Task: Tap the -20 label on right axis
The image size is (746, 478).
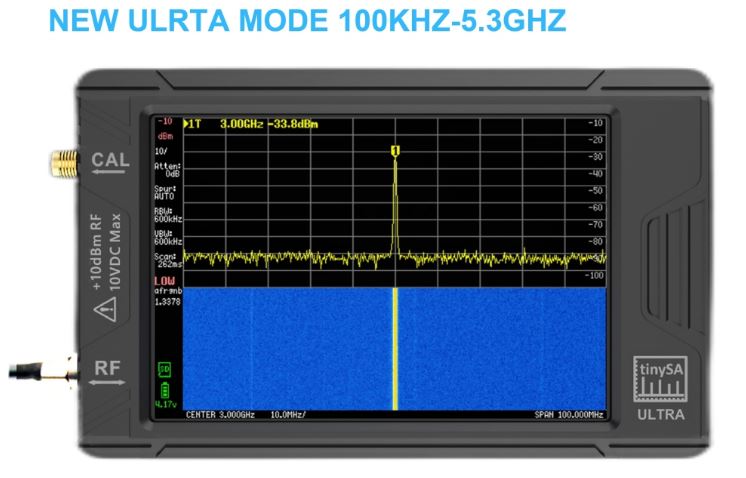Action: pos(595,140)
